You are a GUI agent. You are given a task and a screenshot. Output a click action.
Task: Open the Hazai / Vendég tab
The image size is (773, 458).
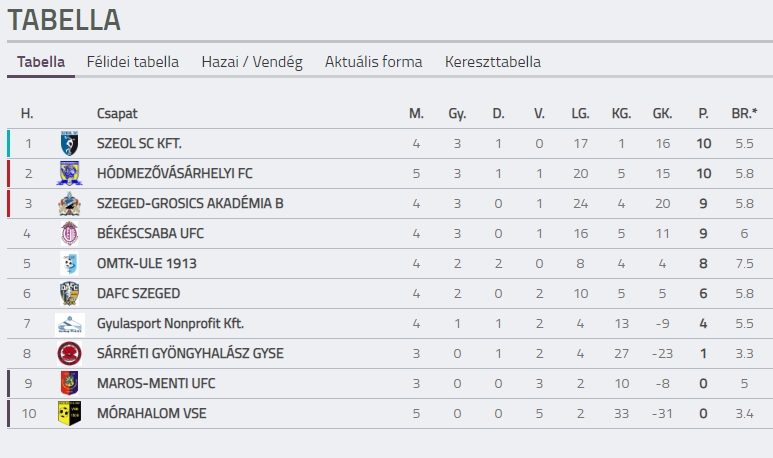[252, 62]
